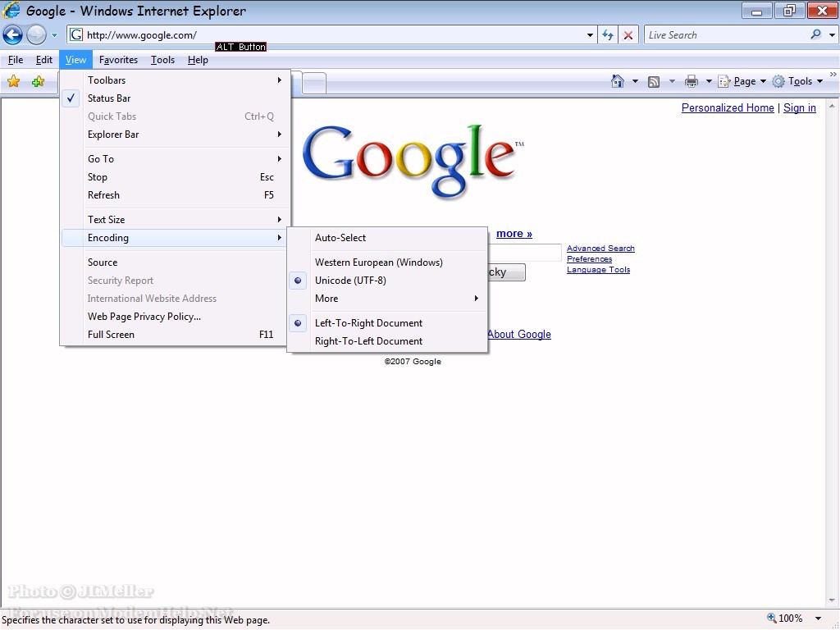Viewport: 840px width, 630px height.
Task: Click in the Live Search input box
Action: (726, 35)
